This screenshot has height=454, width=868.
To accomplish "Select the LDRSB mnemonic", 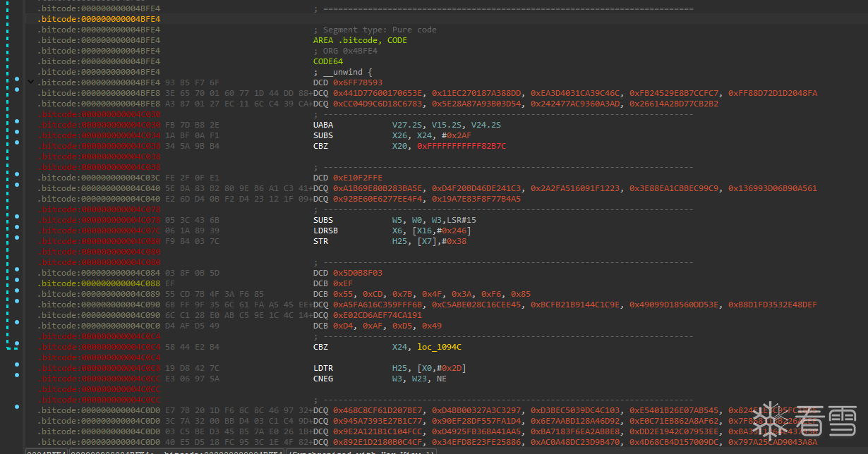I will [x=325, y=231].
